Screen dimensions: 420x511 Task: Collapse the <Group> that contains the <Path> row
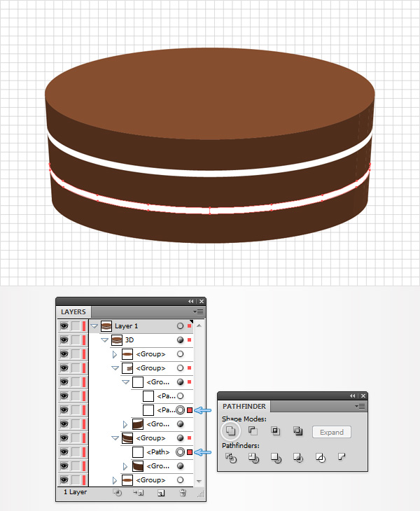(115, 438)
